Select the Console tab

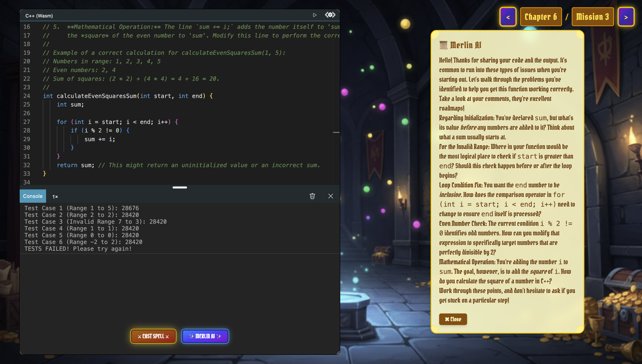(33, 196)
